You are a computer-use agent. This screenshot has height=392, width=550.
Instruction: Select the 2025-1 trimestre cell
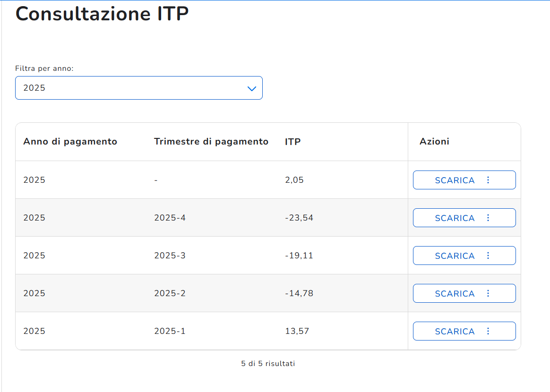coord(170,331)
